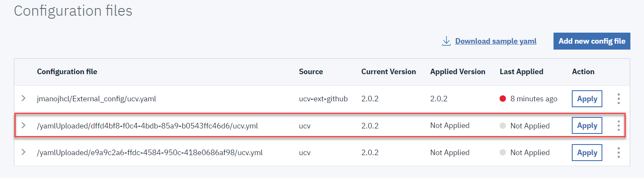The image size is (644, 178).
Task: Click the Last Applied column header
Action: 521,72
